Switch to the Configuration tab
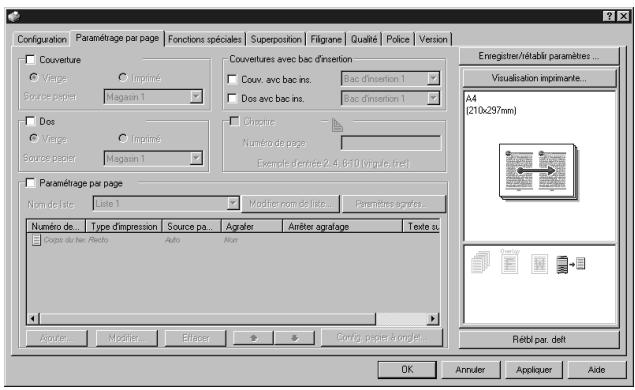The height and width of the screenshot is (390, 635). coord(42,39)
